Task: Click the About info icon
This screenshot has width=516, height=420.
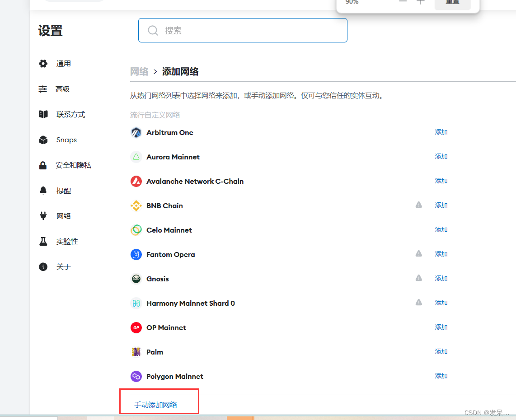Action: click(43, 267)
